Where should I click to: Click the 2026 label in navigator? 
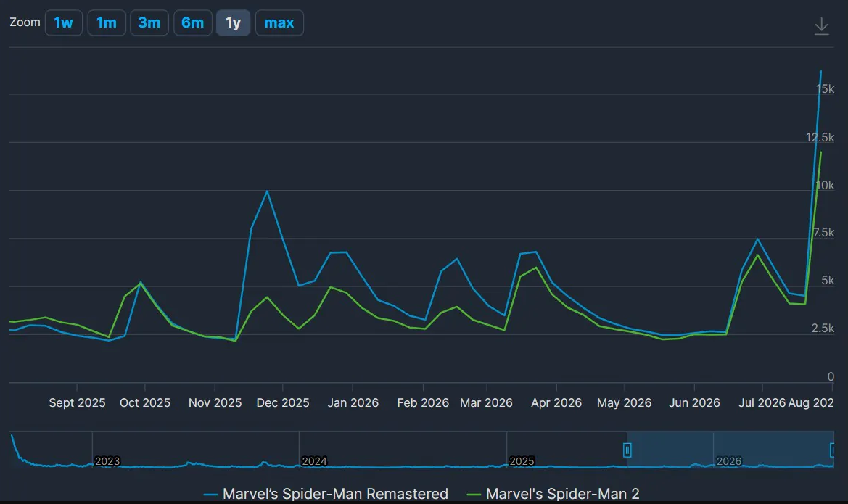(x=729, y=461)
